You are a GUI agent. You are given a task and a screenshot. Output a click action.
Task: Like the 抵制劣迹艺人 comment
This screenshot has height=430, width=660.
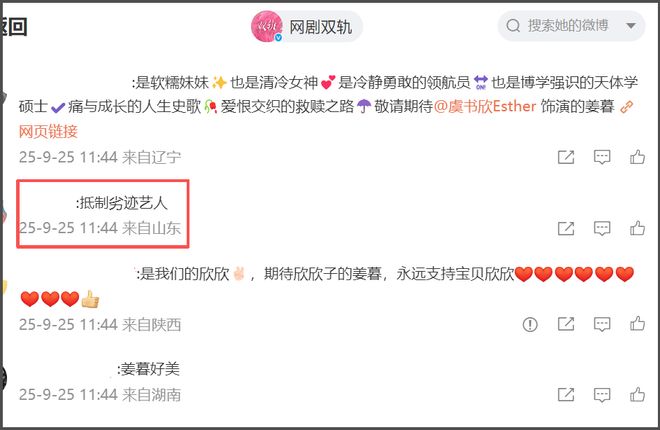tap(638, 228)
